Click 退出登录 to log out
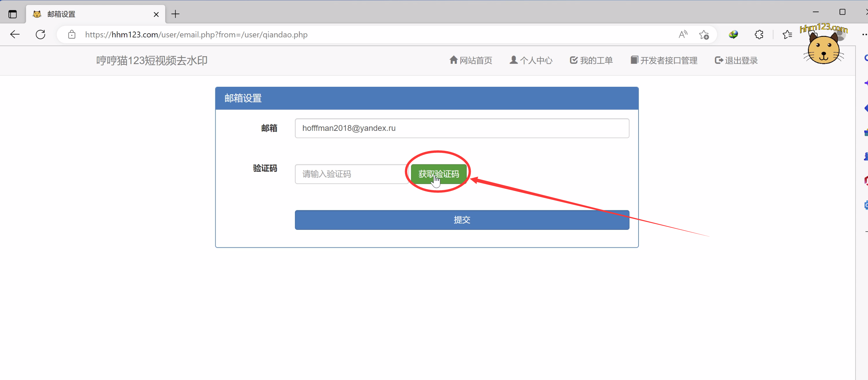The width and height of the screenshot is (868, 380). [x=736, y=60]
